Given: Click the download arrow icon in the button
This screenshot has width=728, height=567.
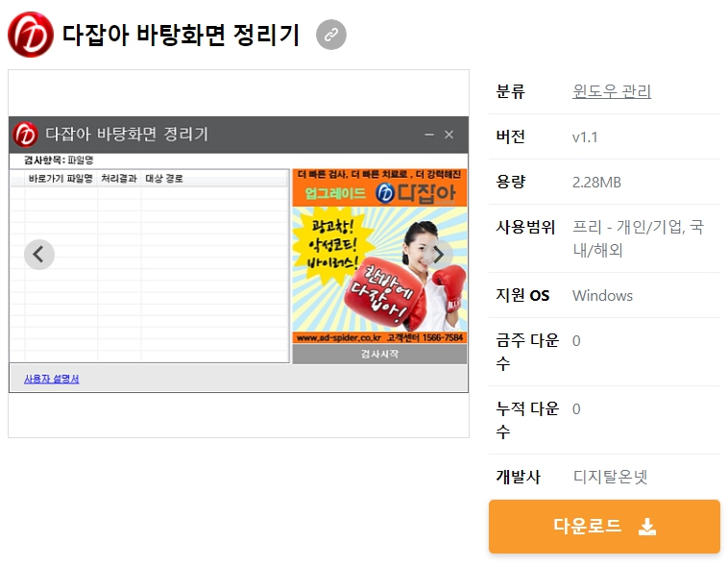Looking at the screenshot, I should [646, 527].
